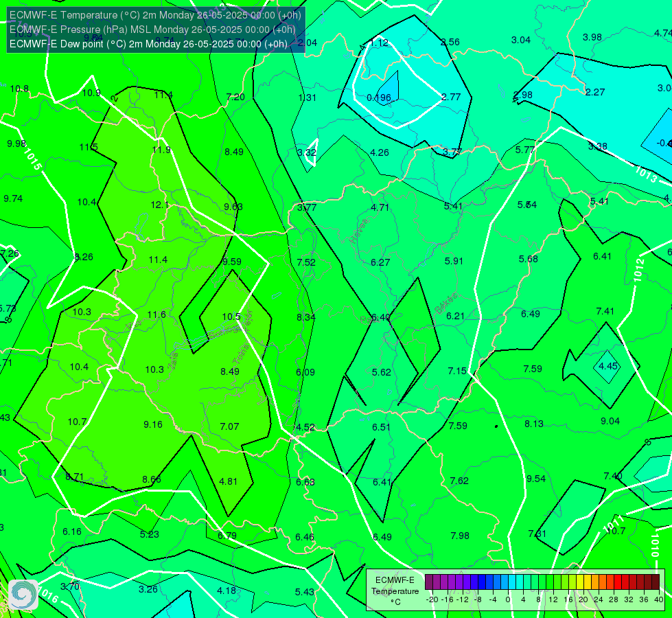Screen dimensions: 672x618
Task: Click the 6.51 temperature value
Action: tap(382, 427)
